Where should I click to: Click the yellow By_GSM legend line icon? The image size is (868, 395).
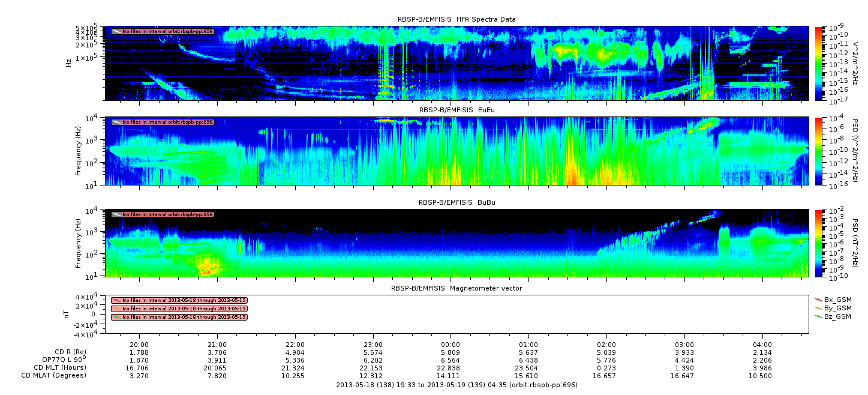pos(819,307)
